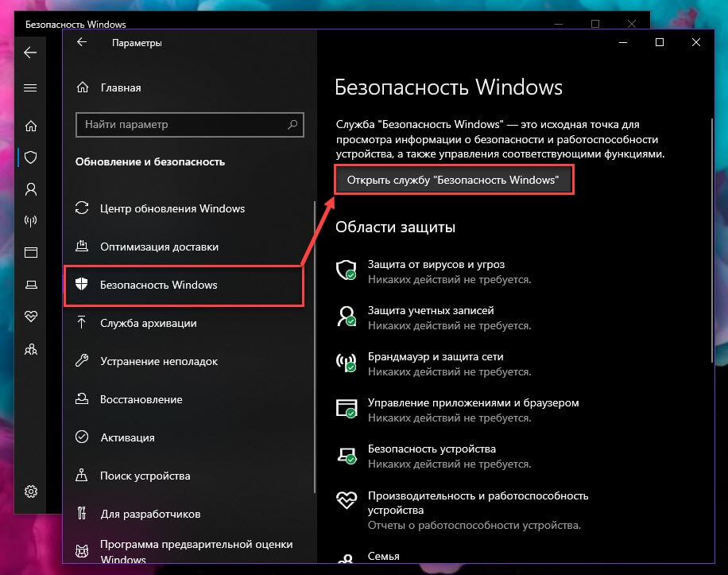Open Управление приложениями и браузером
The height and width of the screenshot is (575, 728).
point(473,402)
